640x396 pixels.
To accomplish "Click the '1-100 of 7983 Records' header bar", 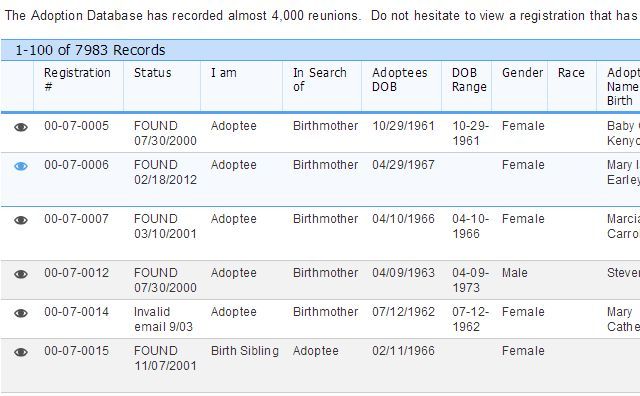I will tap(320, 50).
